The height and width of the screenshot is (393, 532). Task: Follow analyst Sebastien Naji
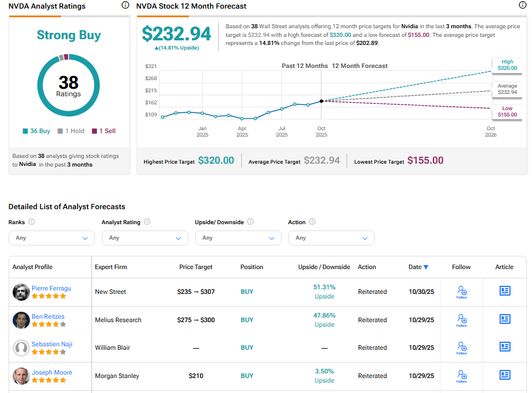pos(461,347)
